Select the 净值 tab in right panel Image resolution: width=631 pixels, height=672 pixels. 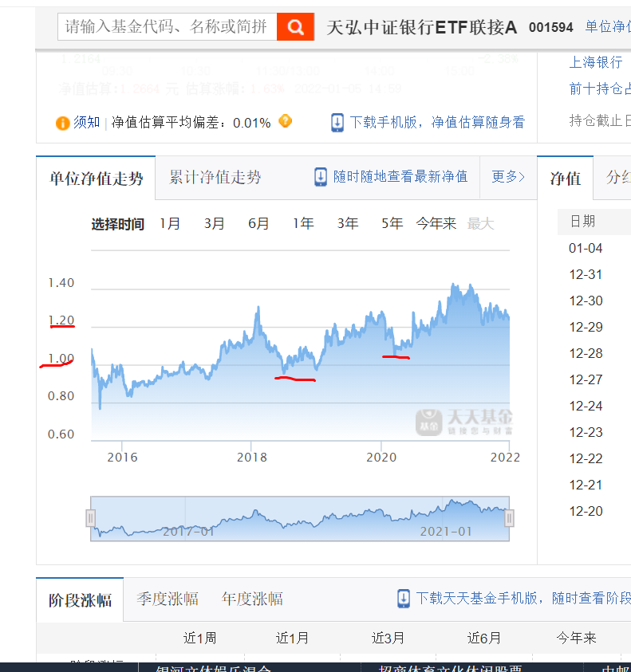566,179
